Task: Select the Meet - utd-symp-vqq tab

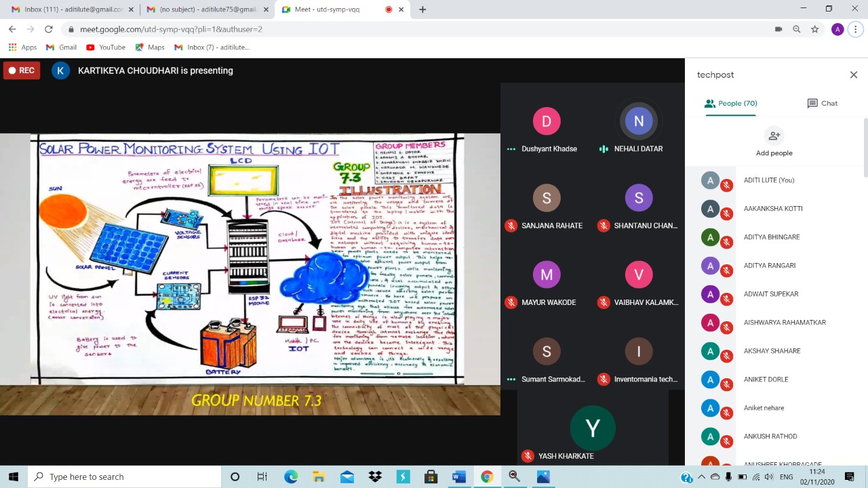Action: click(344, 9)
